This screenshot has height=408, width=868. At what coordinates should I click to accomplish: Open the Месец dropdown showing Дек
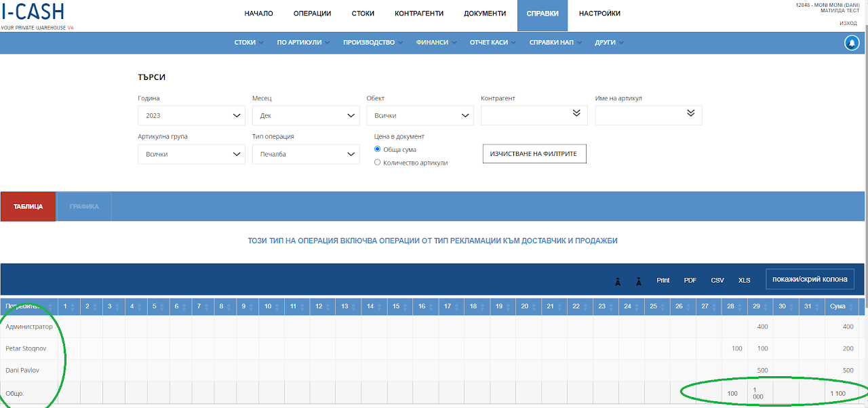(306, 115)
